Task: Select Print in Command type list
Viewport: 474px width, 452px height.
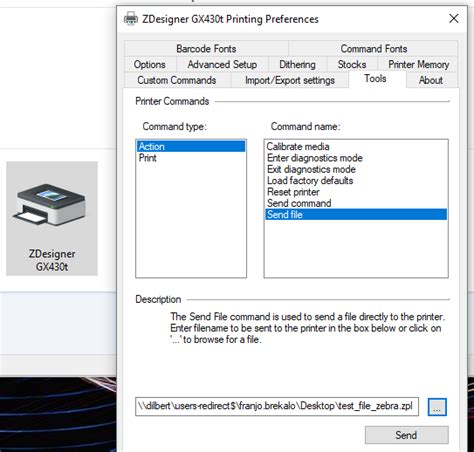Action: 191,158
